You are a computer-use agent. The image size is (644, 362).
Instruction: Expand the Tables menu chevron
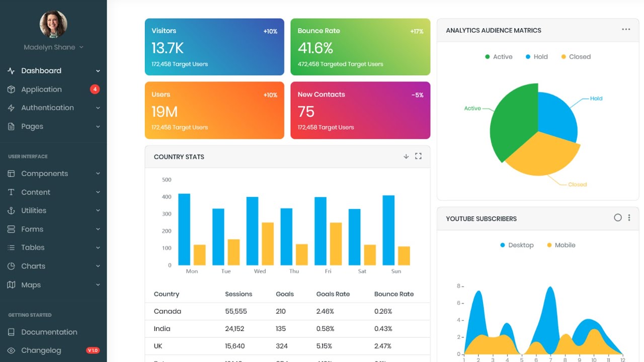tap(98, 247)
